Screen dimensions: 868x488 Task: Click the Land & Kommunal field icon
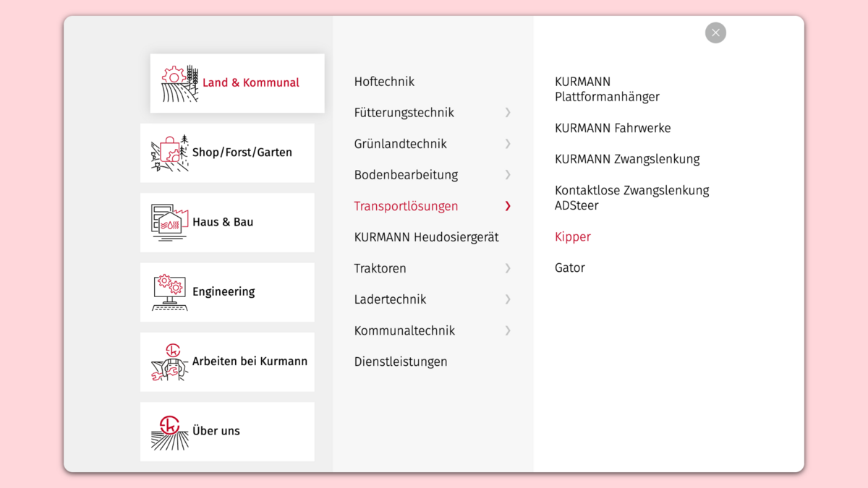pos(179,83)
